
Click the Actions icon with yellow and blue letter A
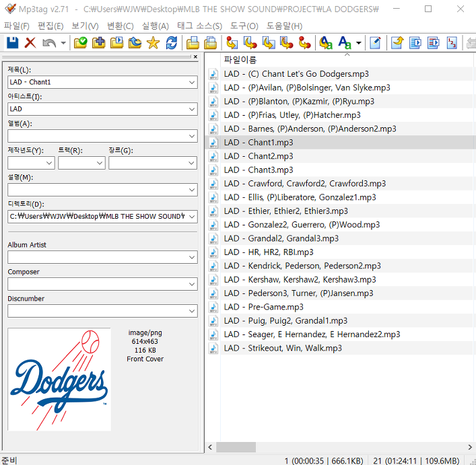pos(326,43)
